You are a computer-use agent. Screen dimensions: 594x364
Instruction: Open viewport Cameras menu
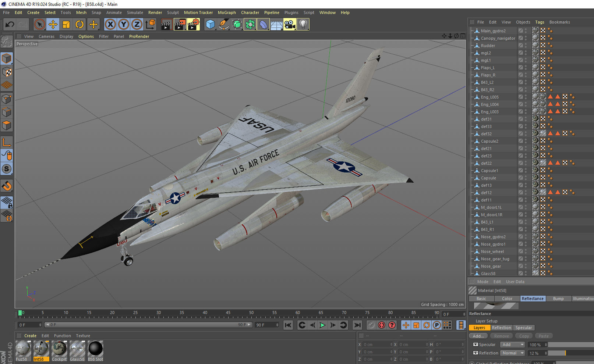tap(46, 36)
